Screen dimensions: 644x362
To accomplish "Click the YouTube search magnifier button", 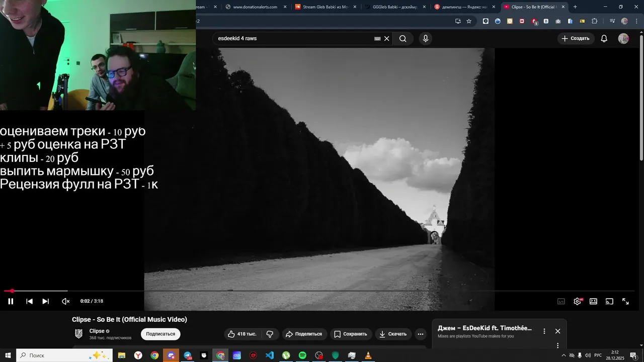I will pyautogui.click(x=403, y=39).
